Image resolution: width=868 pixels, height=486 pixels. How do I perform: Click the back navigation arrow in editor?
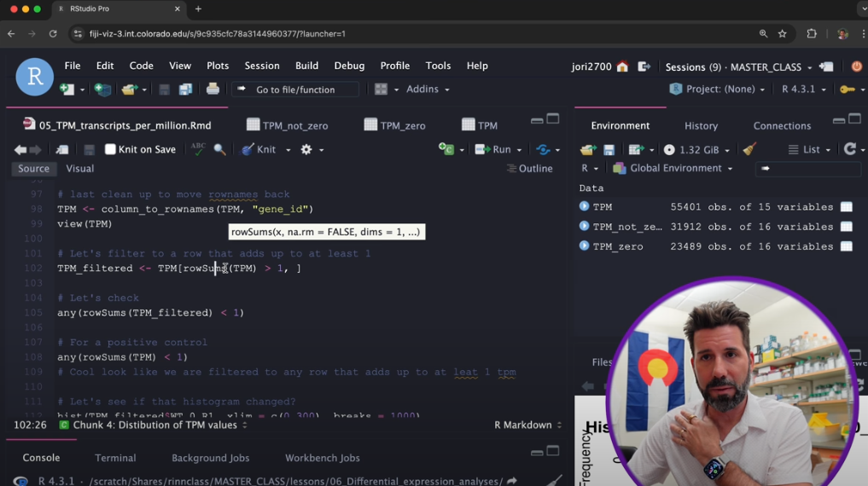[x=20, y=149]
